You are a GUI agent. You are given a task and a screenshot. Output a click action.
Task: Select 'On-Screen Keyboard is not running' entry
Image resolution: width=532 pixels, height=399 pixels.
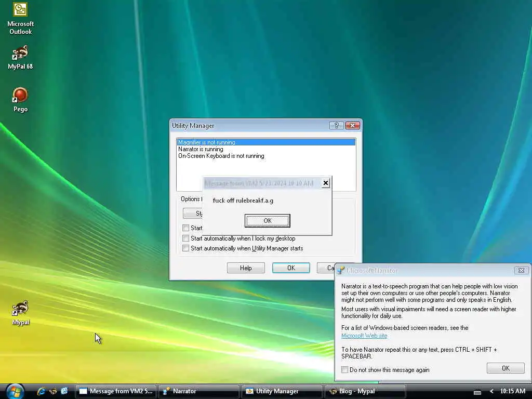tap(266, 156)
